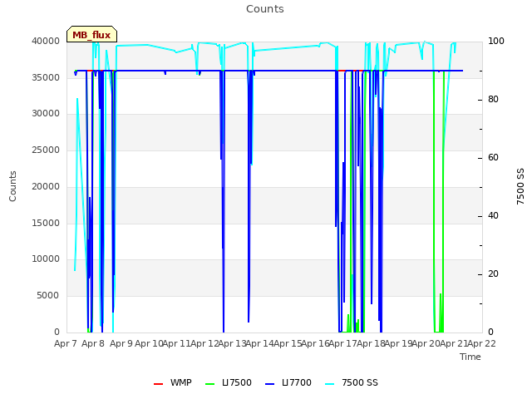Click the 30000 y-axis tick label
The image size is (532, 399).
pyautogui.click(x=46, y=113)
